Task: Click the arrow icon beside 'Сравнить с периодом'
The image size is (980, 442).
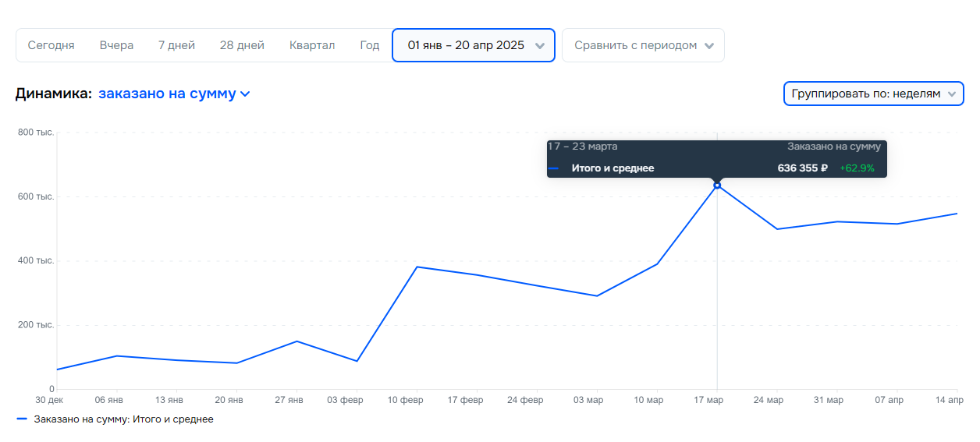Action: pyautogui.click(x=708, y=46)
